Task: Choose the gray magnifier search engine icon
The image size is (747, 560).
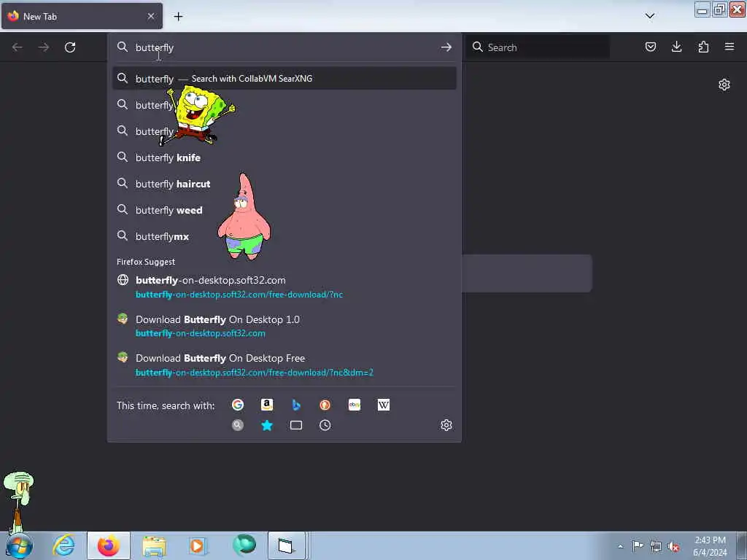Action: pos(238,425)
